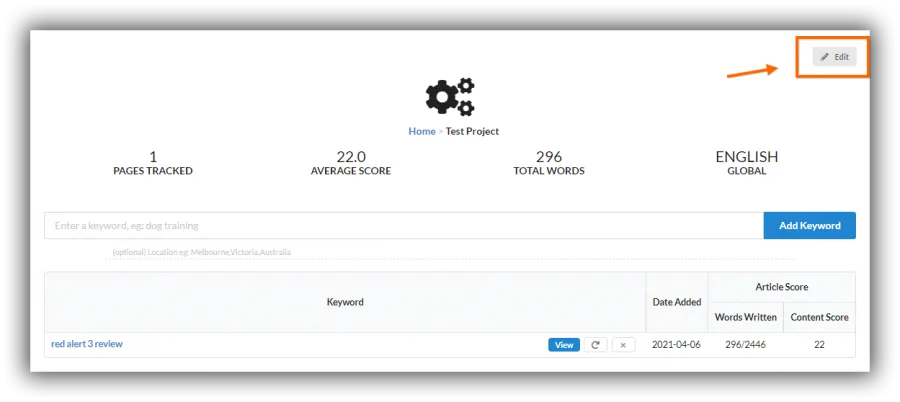Click the project gears icon
900x402 pixels.
click(x=450, y=97)
